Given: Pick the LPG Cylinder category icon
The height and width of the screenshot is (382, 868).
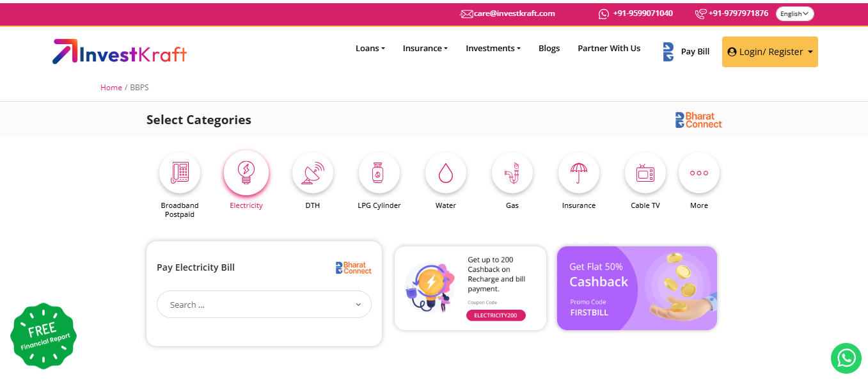Looking at the screenshot, I should pyautogui.click(x=379, y=173).
